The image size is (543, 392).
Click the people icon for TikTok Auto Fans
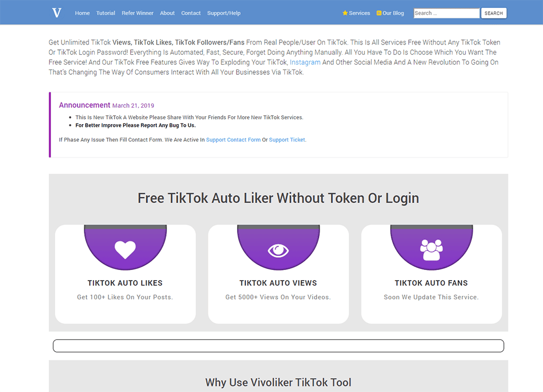pyautogui.click(x=431, y=250)
